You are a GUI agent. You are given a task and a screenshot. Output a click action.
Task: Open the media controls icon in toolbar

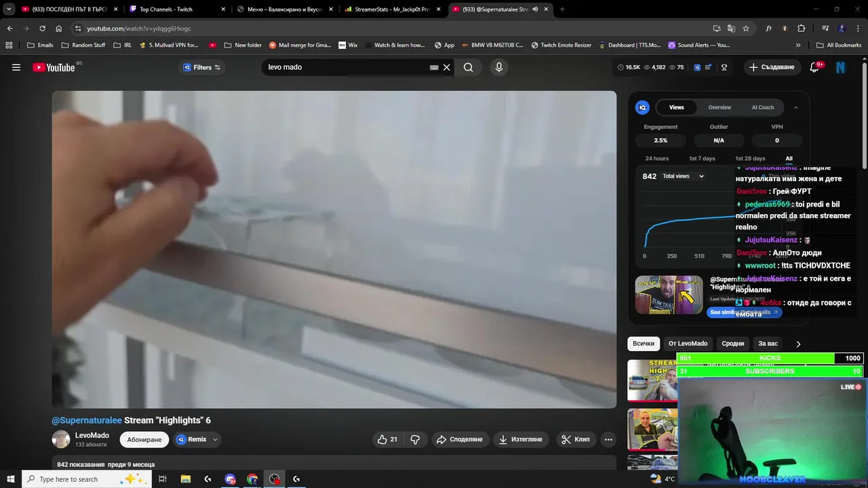tap(825, 28)
